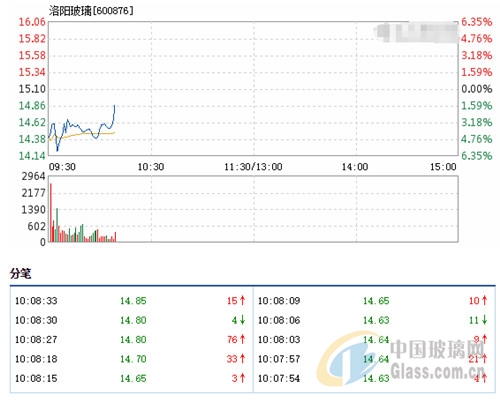The height and width of the screenshot is (402, 500).
Task: Select the 15.34 price axis label
Action: pos(32,72)
